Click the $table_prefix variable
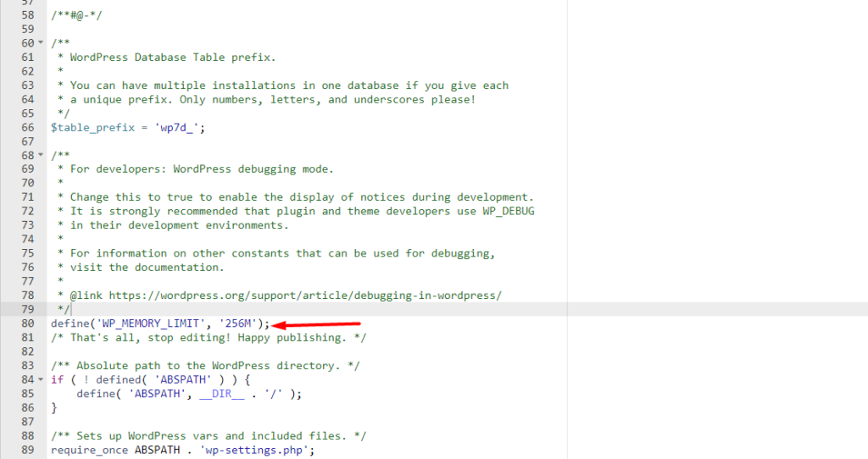Image resolution: width=868 pixels, height=459 pixels. (x=93, y=128)
